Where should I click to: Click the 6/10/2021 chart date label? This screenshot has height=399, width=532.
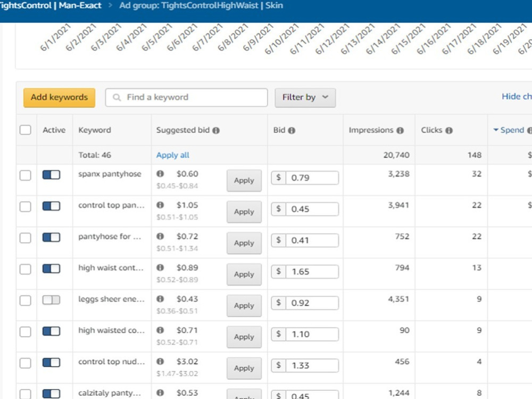pos(281,40)
